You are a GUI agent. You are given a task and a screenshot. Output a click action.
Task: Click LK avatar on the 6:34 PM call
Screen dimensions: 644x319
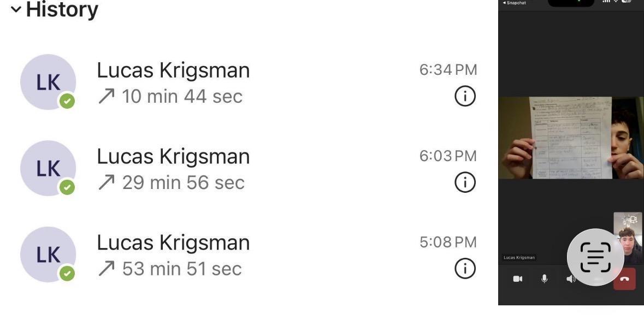[x=48, y=82]
